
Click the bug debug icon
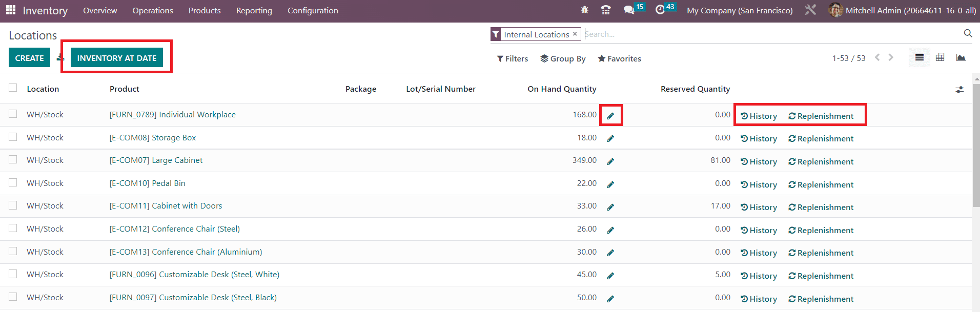tap(585, 10)
